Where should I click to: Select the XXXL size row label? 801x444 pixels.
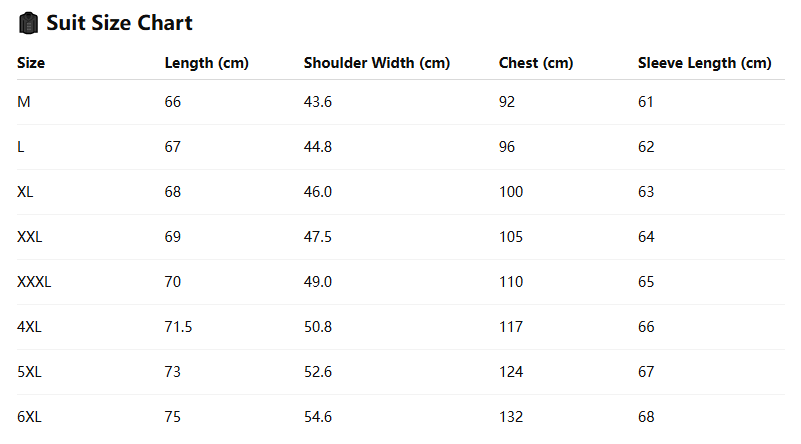point(34,282)
